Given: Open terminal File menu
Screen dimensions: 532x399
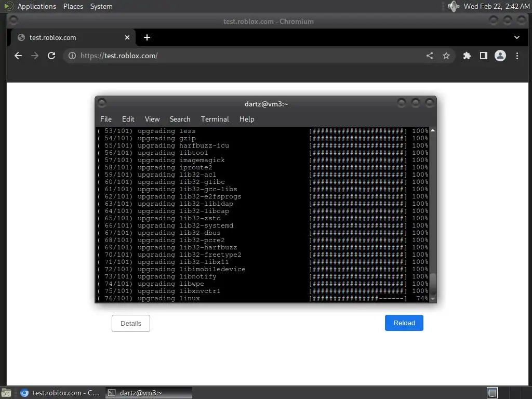Looking at the screenshot, I should pos(106,119).
